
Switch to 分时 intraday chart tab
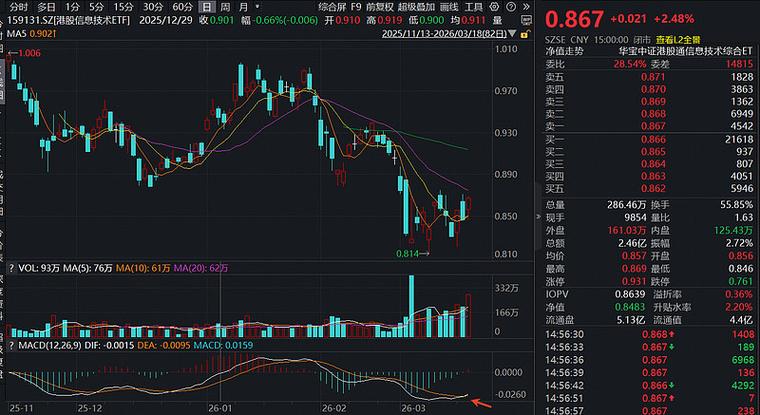tap(19, 7)
